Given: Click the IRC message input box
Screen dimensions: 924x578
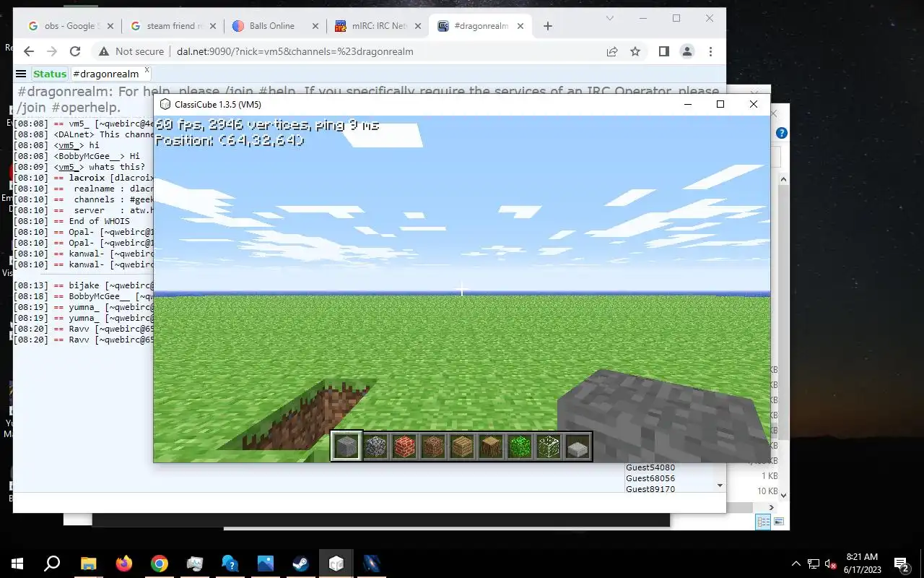Looking at the screenshot, I should [369, 502].
